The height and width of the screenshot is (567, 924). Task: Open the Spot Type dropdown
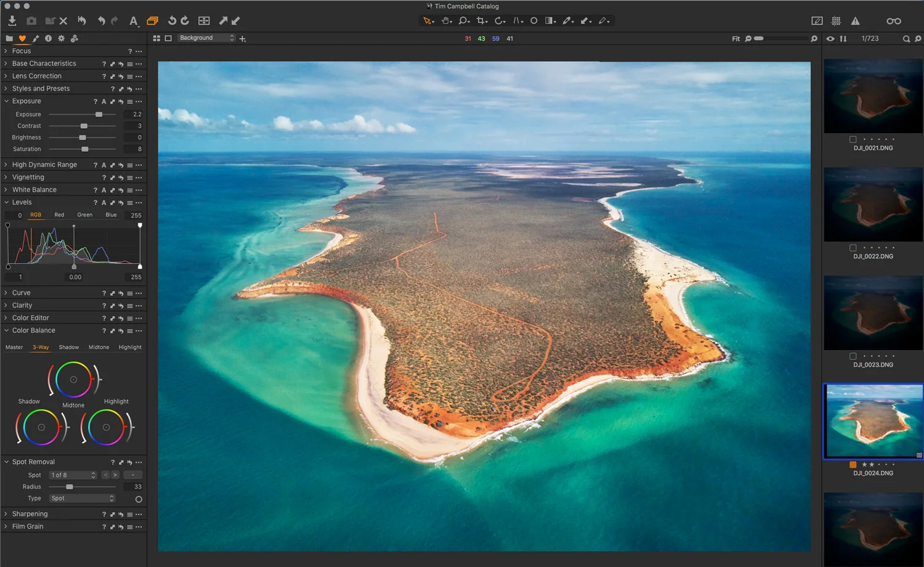82,499
